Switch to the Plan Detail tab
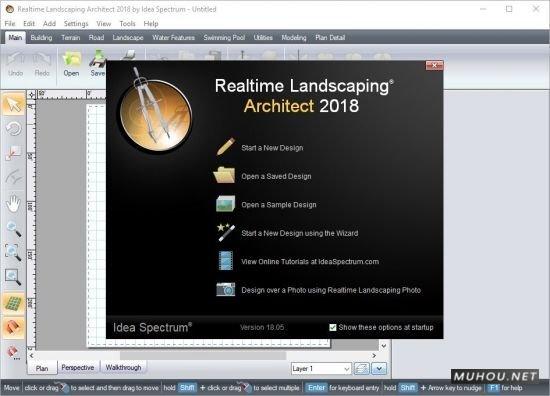This screenshot has height=396, width=550. click(x=330, y=38)
